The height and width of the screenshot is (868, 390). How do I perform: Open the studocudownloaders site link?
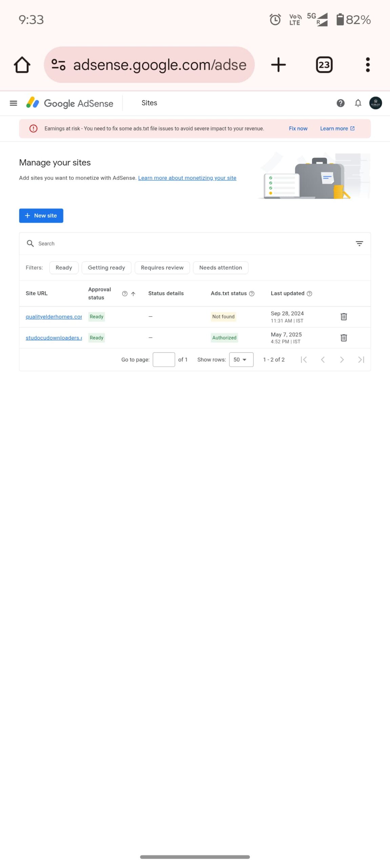click(54, 338)
